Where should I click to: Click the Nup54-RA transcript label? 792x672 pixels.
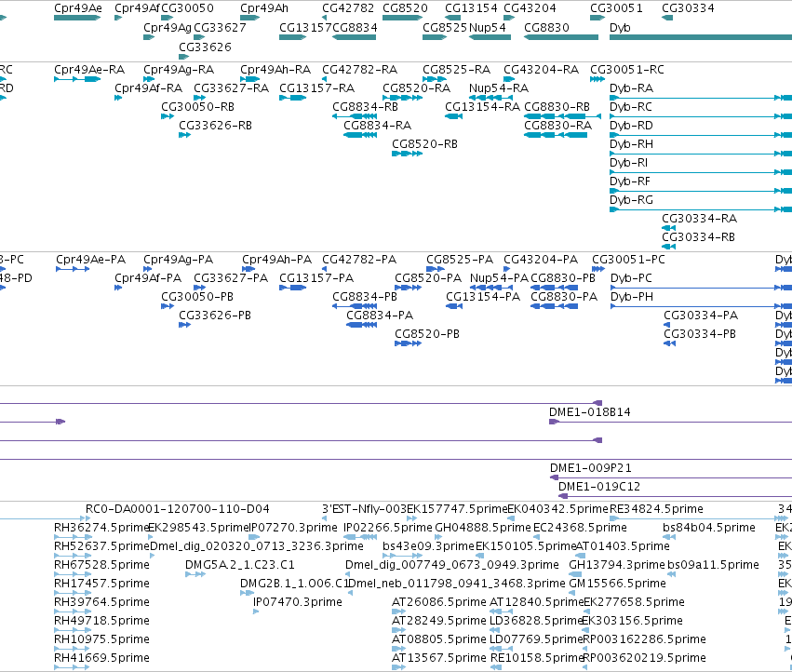[499, 88]
